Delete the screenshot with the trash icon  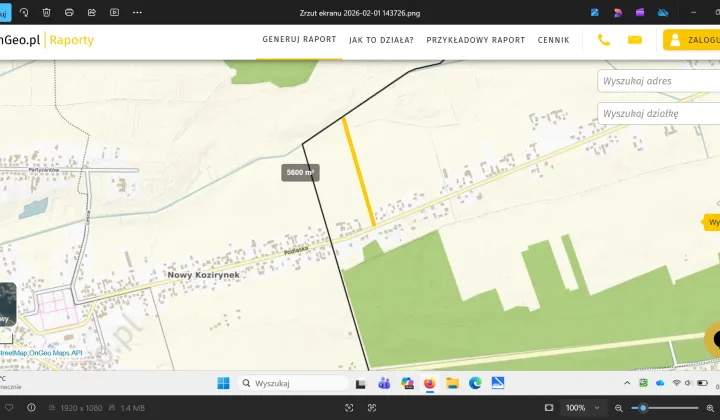(x=46, y=13)
